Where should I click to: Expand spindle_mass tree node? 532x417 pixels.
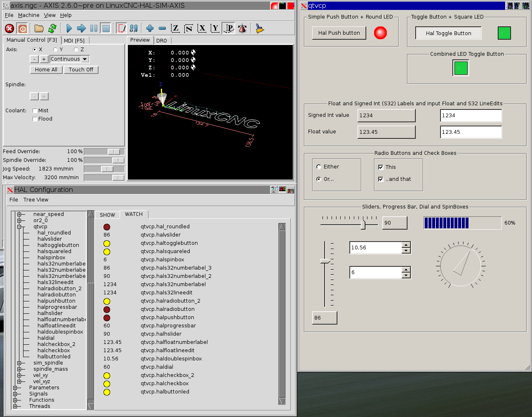19,369
